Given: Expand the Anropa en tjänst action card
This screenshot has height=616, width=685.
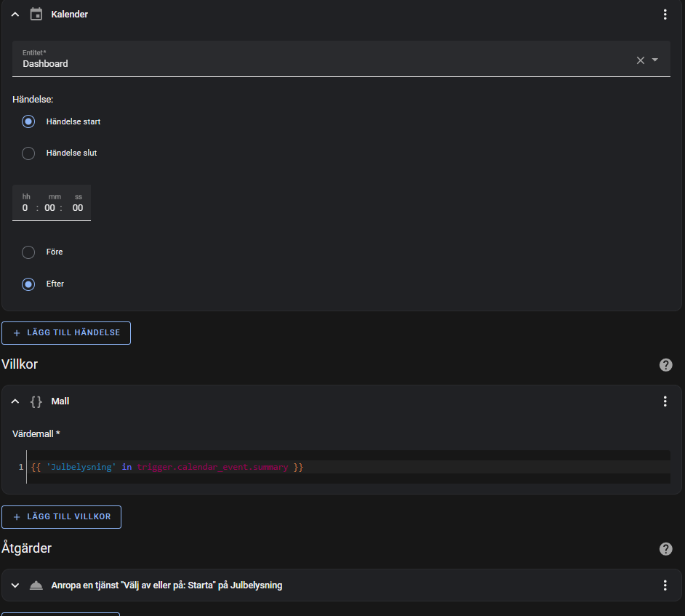Looking at the screenshot, I should (15, 585).
